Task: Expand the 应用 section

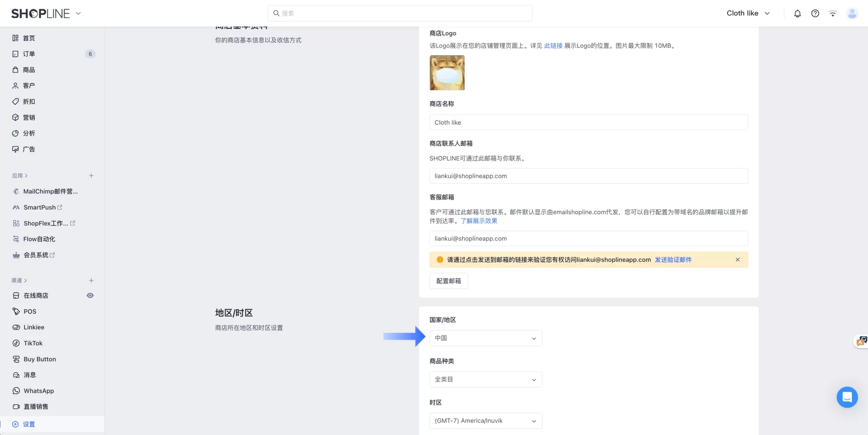Action: 20,176
